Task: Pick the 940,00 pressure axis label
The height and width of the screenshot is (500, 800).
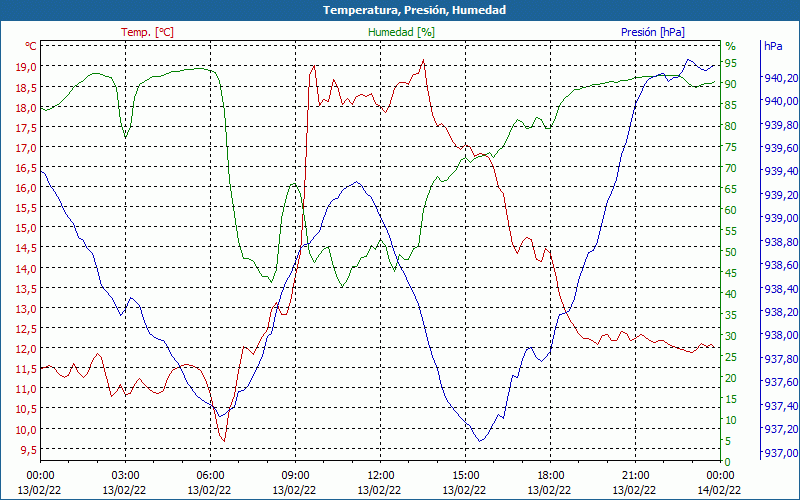Action: (781, 101)
